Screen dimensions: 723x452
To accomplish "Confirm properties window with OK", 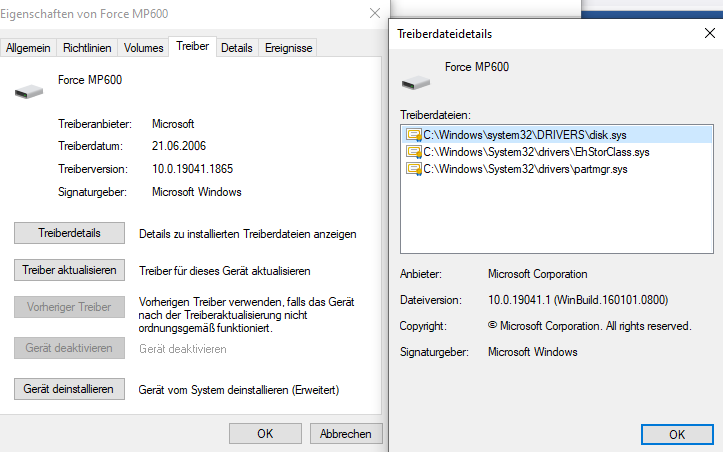I will click(265, 434).
